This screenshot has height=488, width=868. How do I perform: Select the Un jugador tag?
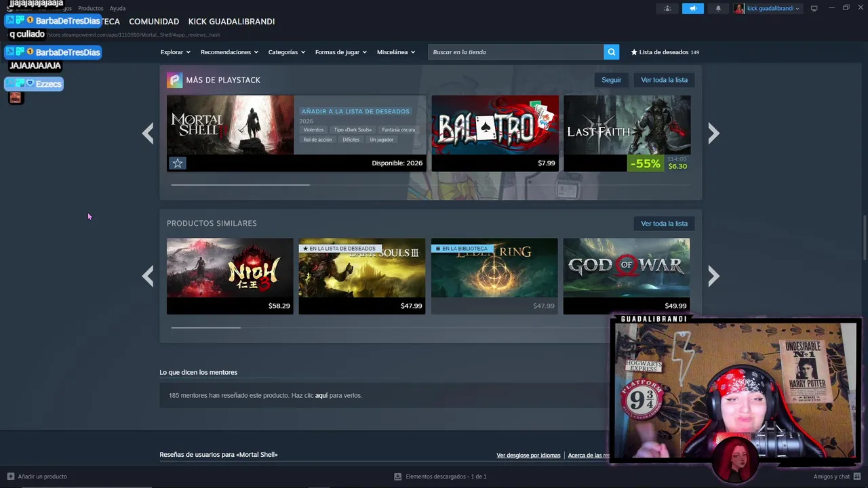382,140
